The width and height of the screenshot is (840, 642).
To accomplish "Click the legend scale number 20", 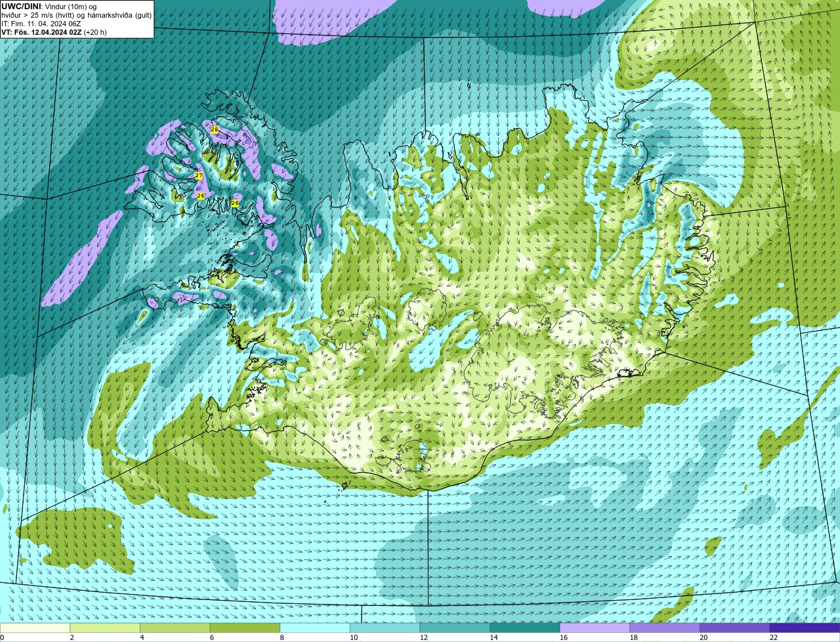I will (x=703, y=637).
